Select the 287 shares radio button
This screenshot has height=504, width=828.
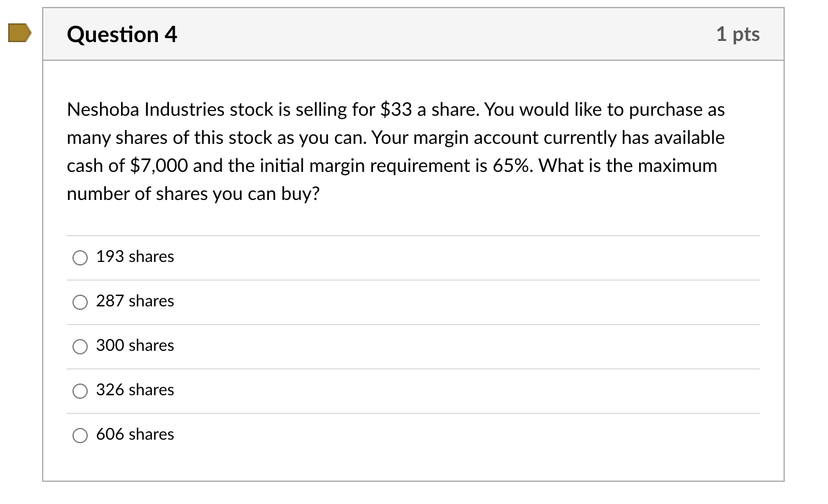coord(80,302)
